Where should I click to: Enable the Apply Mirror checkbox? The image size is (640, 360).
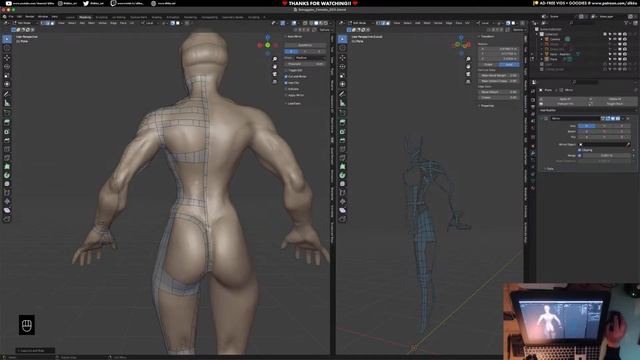pos(286,95)
